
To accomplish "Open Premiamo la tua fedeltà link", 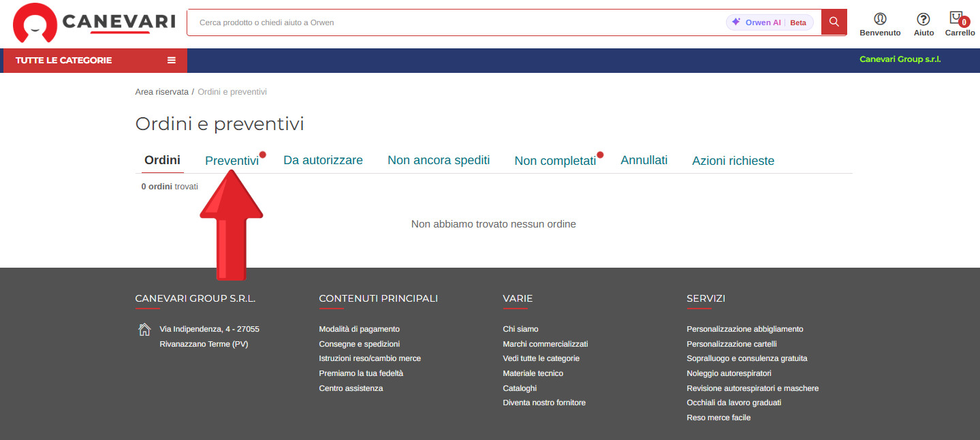I will coord(361,373).
